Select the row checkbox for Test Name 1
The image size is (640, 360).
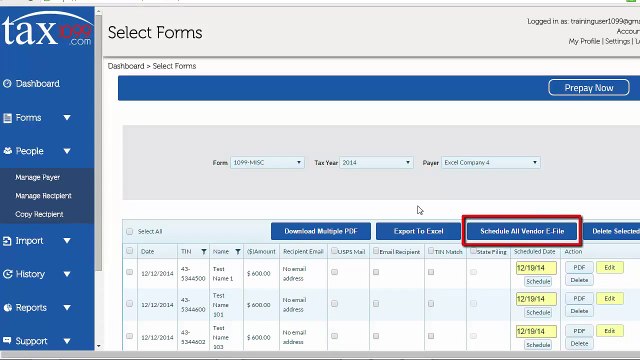(129, 272)
